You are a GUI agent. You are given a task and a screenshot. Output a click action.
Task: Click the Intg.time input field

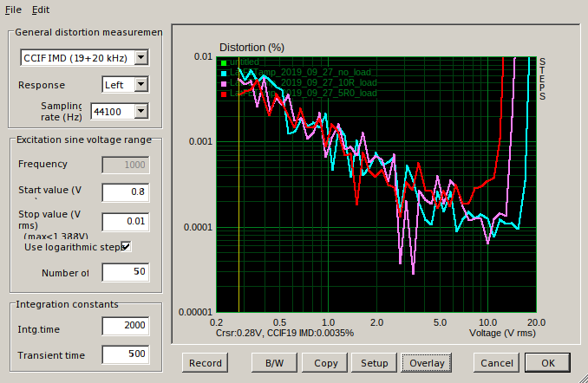(126, 325)
